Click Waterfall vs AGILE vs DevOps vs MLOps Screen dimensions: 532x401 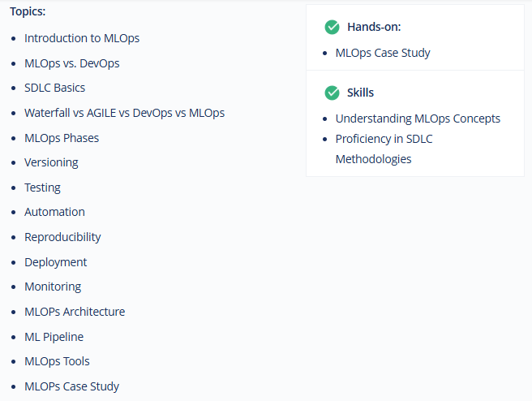click(125, 113)
